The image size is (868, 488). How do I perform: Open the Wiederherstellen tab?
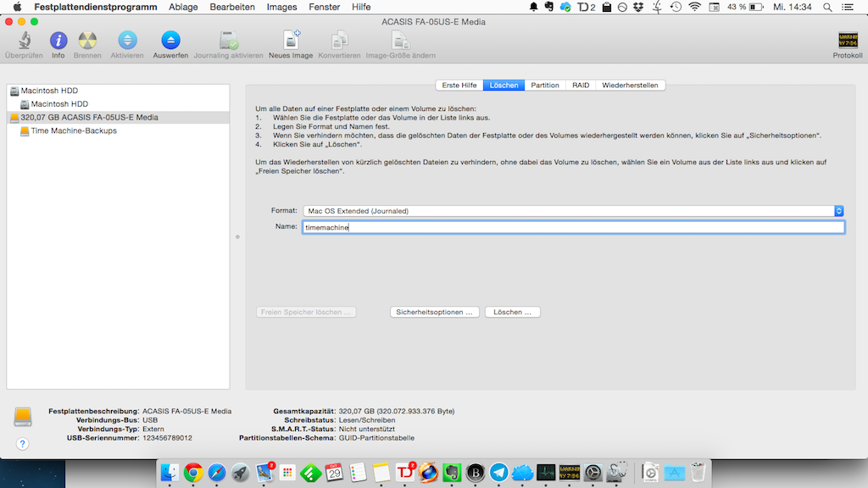coord(631,86)
